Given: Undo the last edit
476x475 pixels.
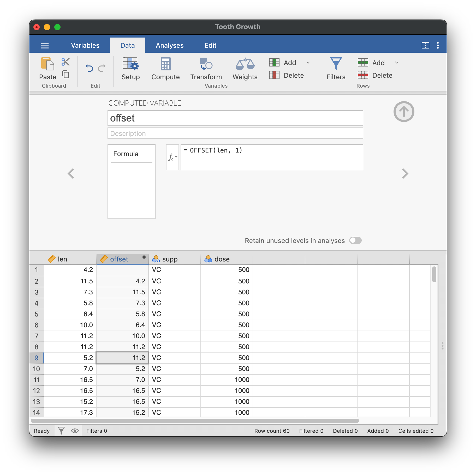Looking at the screenshot, I should tap(89, 68).
